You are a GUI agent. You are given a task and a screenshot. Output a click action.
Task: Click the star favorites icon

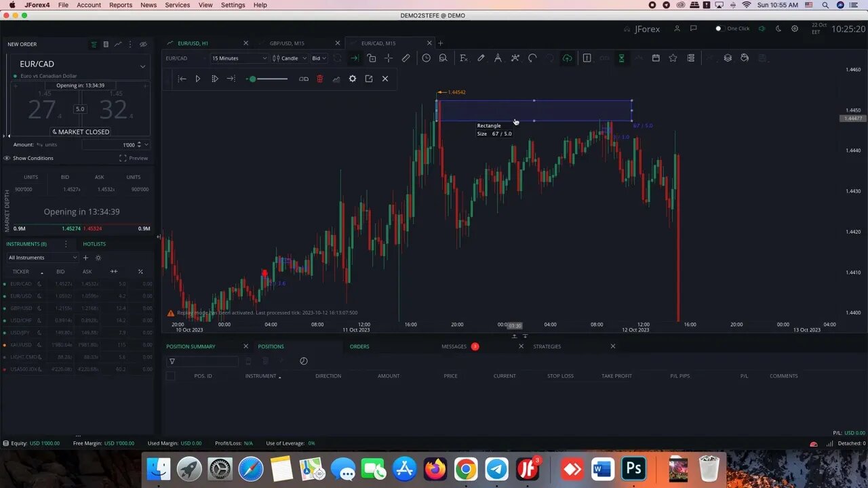pyautogui.click(x=673, y=58)
